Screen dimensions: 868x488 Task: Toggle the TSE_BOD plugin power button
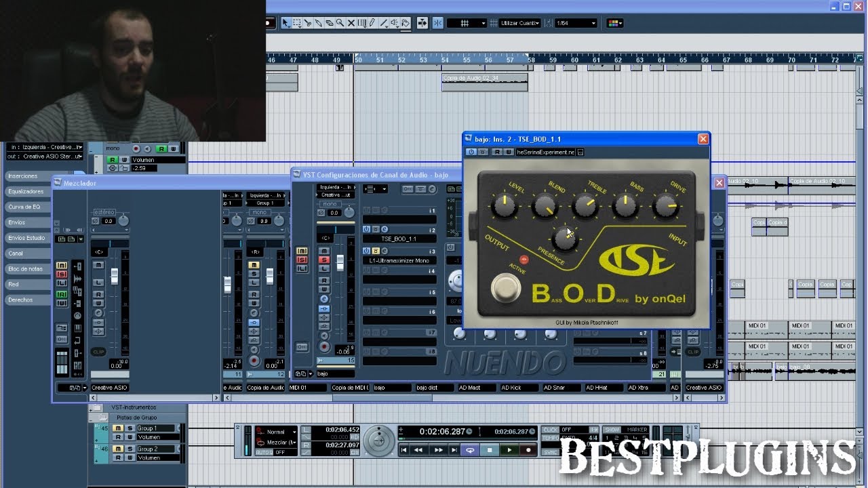tap(471, 152)
